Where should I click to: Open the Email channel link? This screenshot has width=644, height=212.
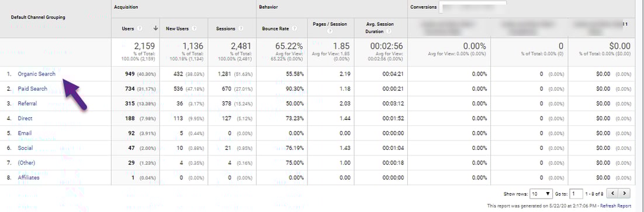click(x=25, y=134)
